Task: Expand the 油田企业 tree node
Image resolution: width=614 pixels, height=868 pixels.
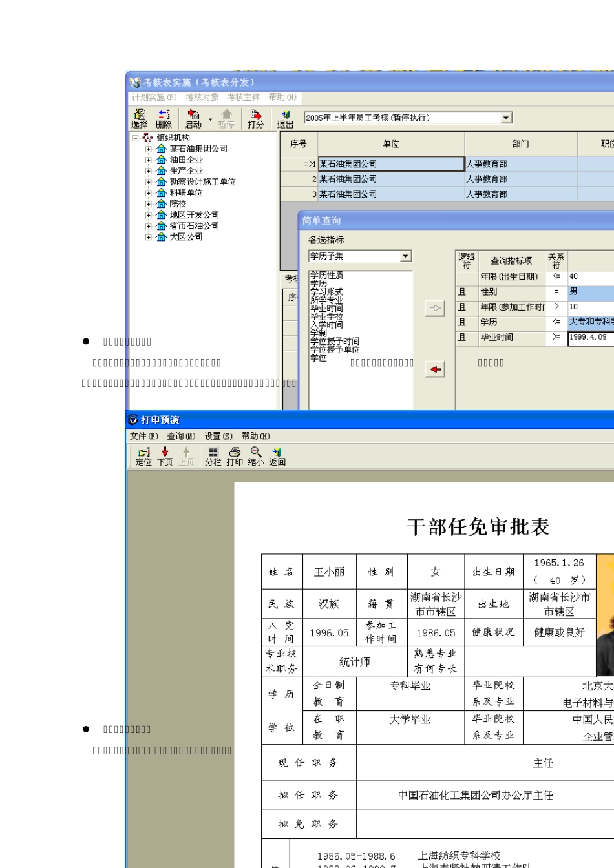Action: pos(149,160)
